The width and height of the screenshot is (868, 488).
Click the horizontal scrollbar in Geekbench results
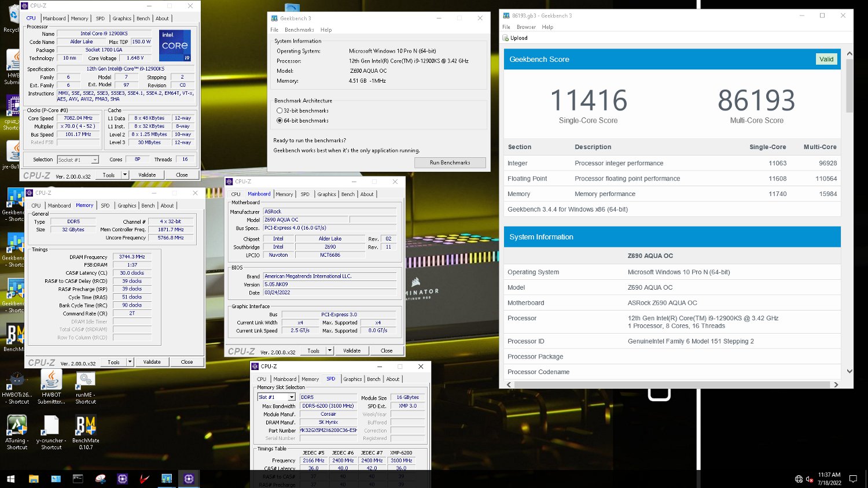pos(671,385)
